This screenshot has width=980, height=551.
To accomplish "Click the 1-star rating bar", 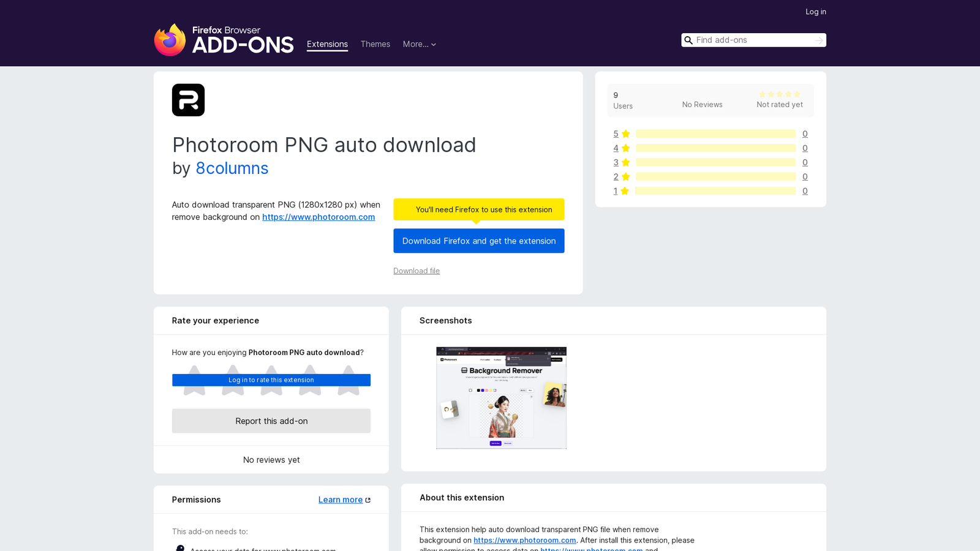I will click(715, 191).
